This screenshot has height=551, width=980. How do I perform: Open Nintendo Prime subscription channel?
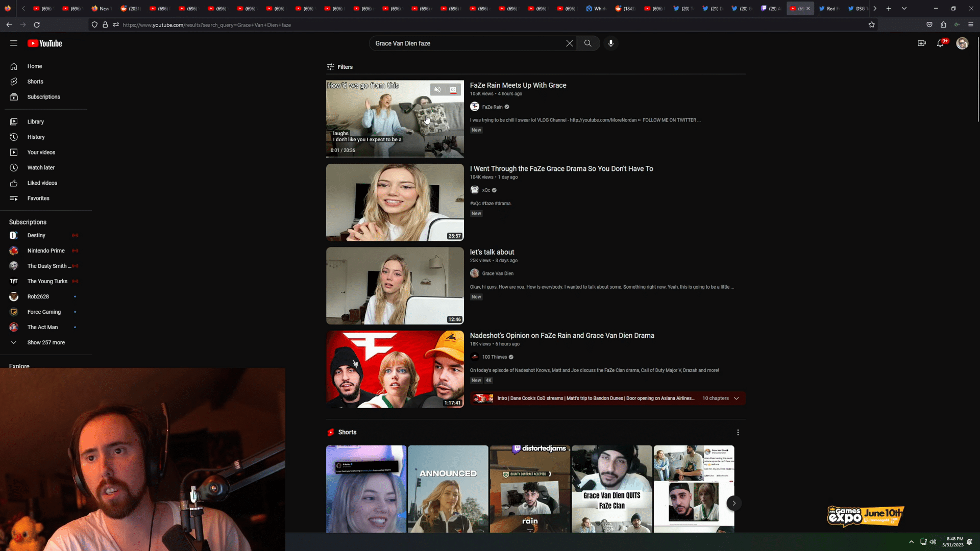(x=46, y=251)
